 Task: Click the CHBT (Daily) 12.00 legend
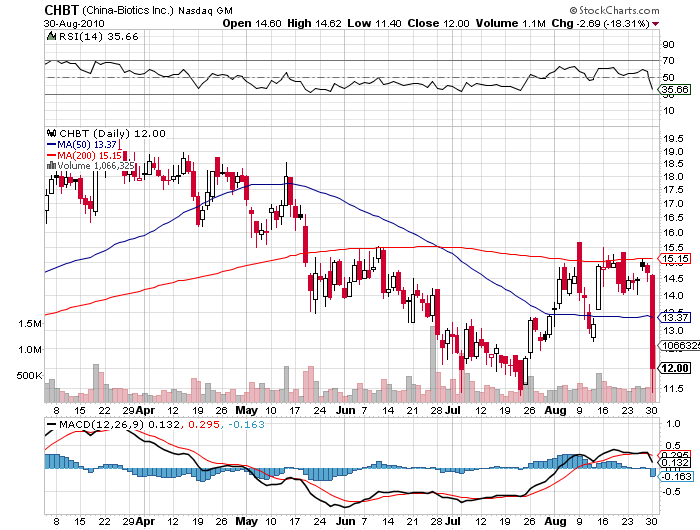pyautogui.click(x=112, y=134)
